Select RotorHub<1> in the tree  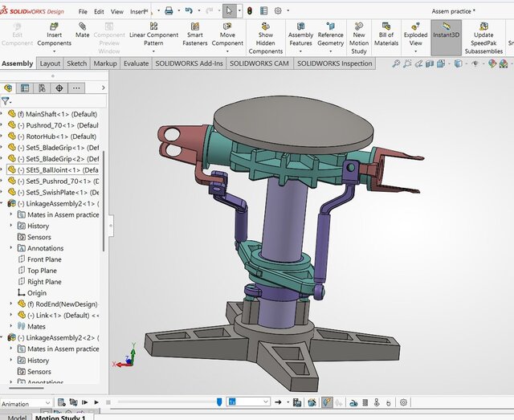(52, 137)
